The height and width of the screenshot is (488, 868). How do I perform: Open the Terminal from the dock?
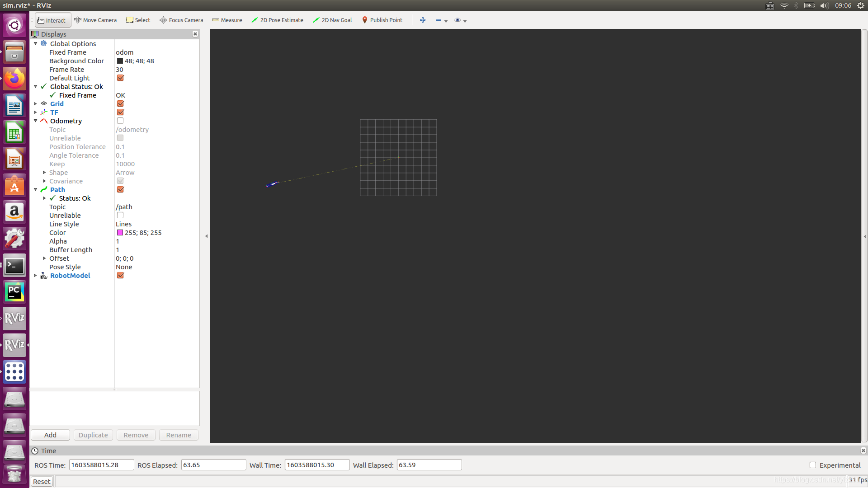pos(14,265)
